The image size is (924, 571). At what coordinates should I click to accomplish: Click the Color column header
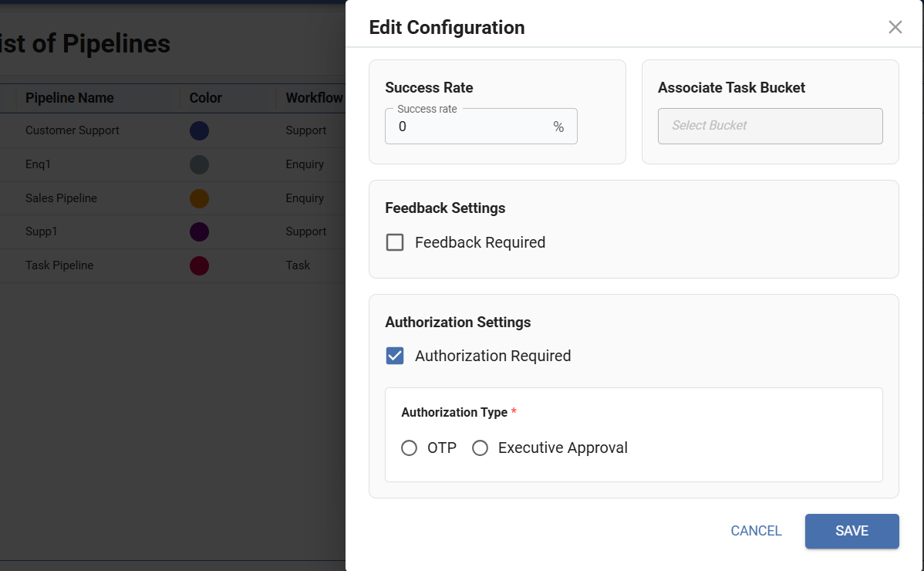[x=206, y=98]
